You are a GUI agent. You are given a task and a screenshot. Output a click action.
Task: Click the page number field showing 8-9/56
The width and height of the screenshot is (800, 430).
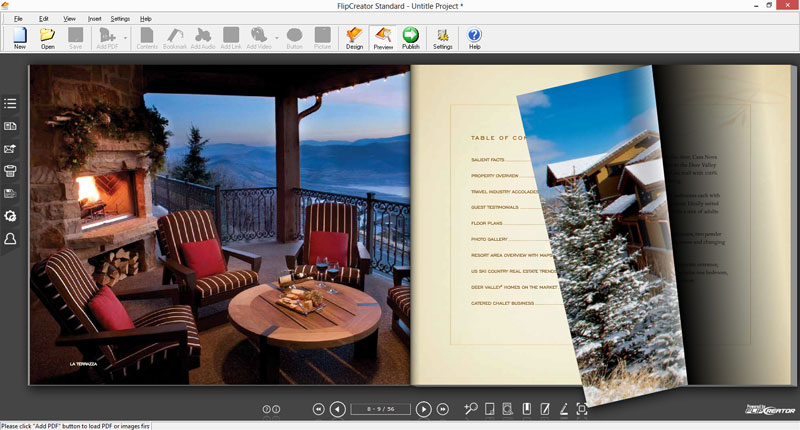[381, 409]
